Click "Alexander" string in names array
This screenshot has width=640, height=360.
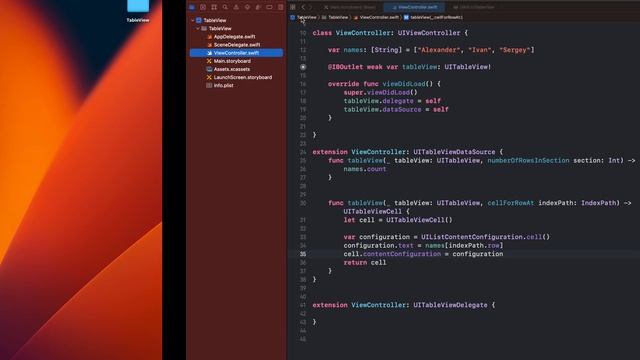tap(440, 50)
